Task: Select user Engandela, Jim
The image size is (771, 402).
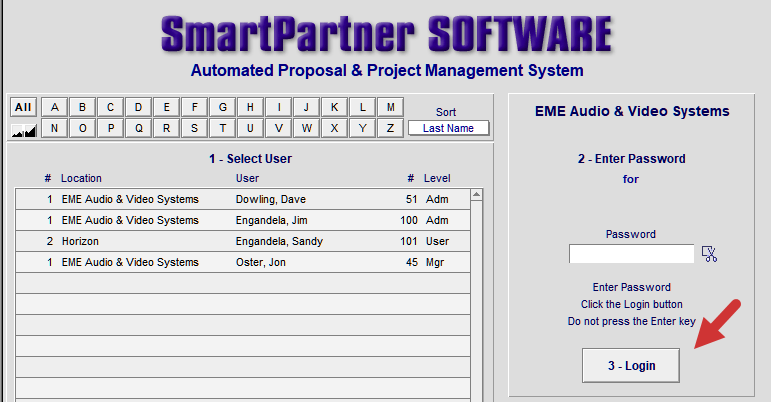Action: [243, 220]
